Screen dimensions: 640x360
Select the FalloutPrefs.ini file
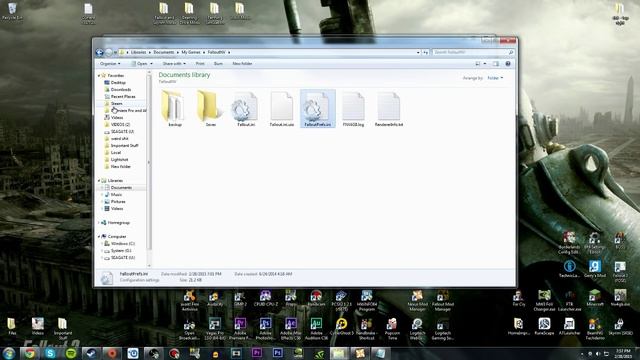coord(318,109)
